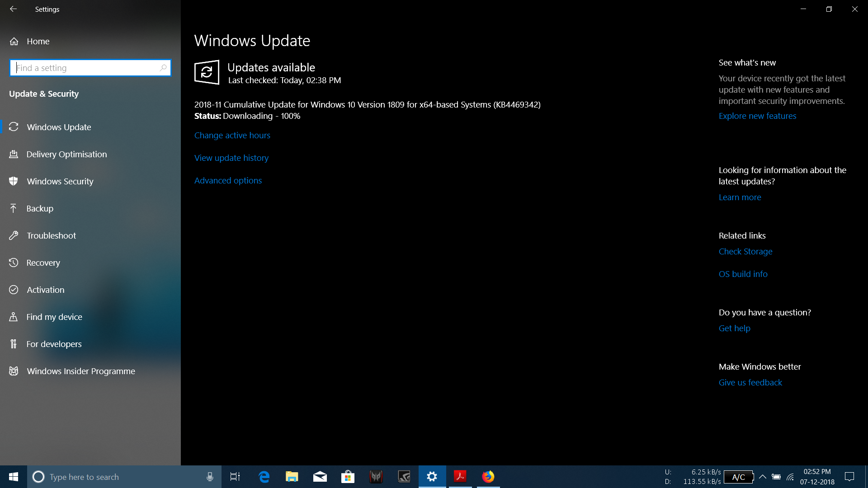The image size is (868, 488).
Task: Click the Get help link
Action: (x=734, y=328)
